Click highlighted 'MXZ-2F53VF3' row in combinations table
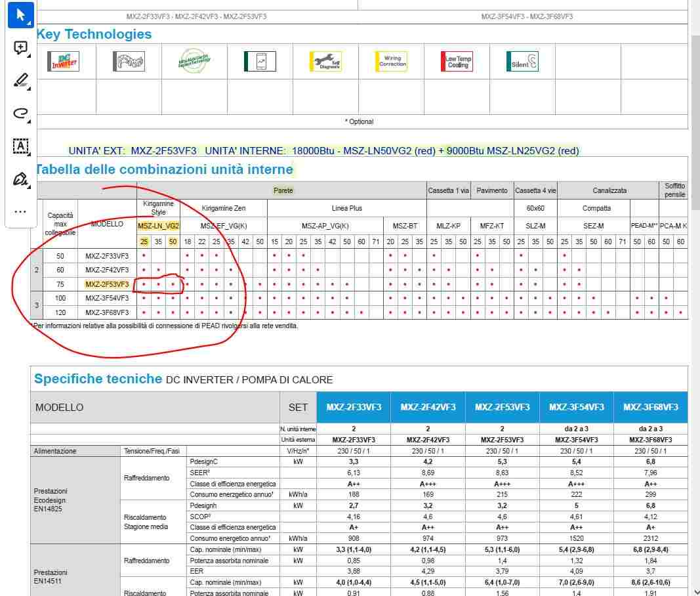 [x=107, y=284]
